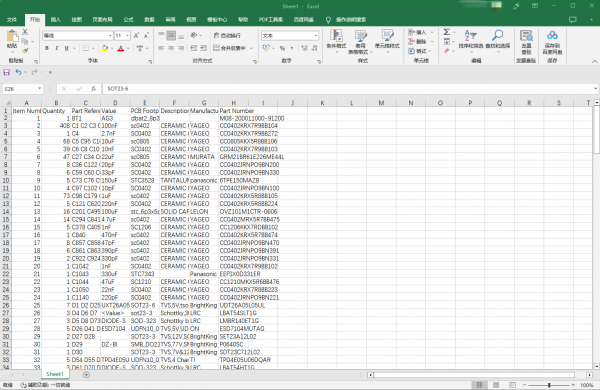
Task: Switch to the 视图 View tab
Action: [x=191, y=20]
